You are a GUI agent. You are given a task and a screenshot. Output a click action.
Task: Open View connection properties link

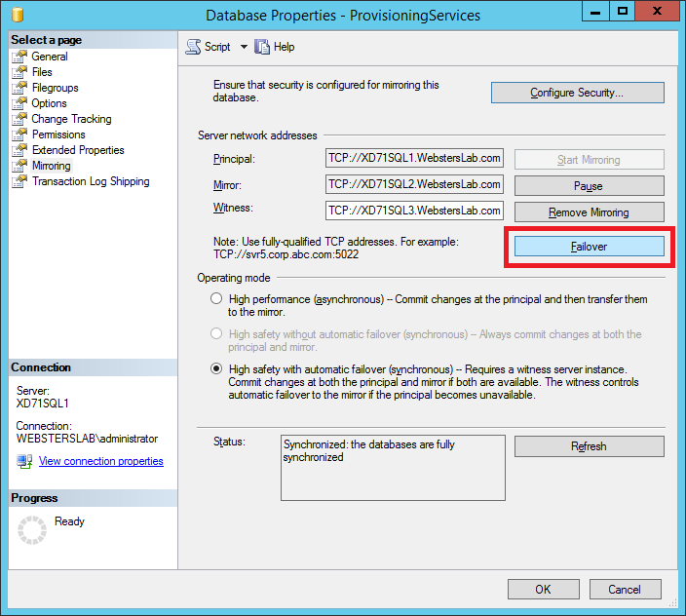click(100, 461)
